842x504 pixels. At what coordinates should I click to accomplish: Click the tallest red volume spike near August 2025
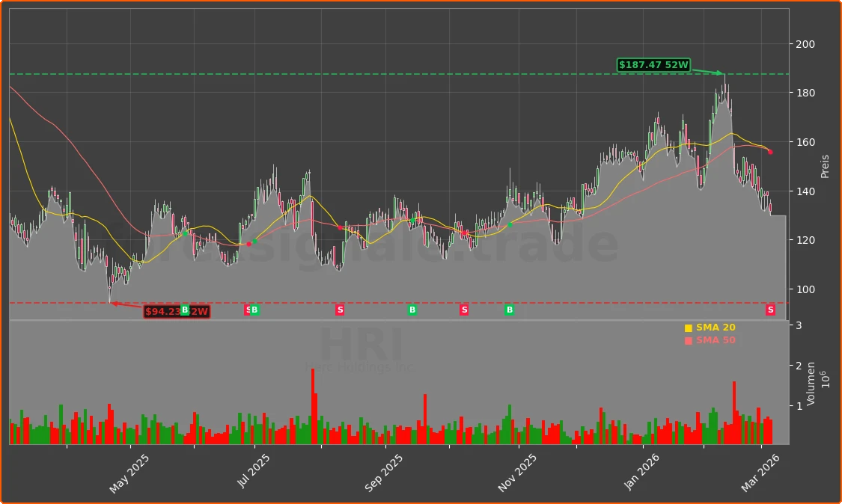pyautogui.click(x=314, y=408)
